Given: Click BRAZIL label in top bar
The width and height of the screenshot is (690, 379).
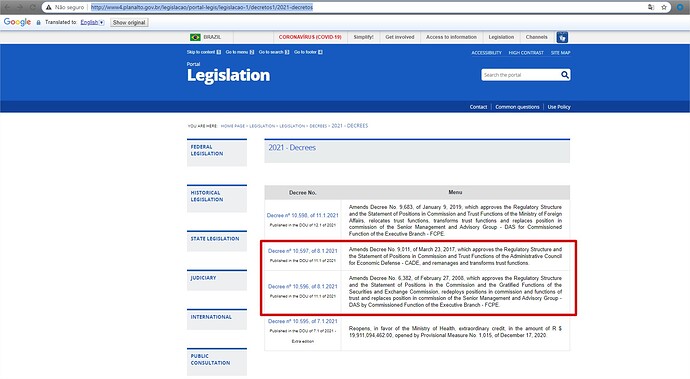Looking at the screenshot, I should point(212,37).
